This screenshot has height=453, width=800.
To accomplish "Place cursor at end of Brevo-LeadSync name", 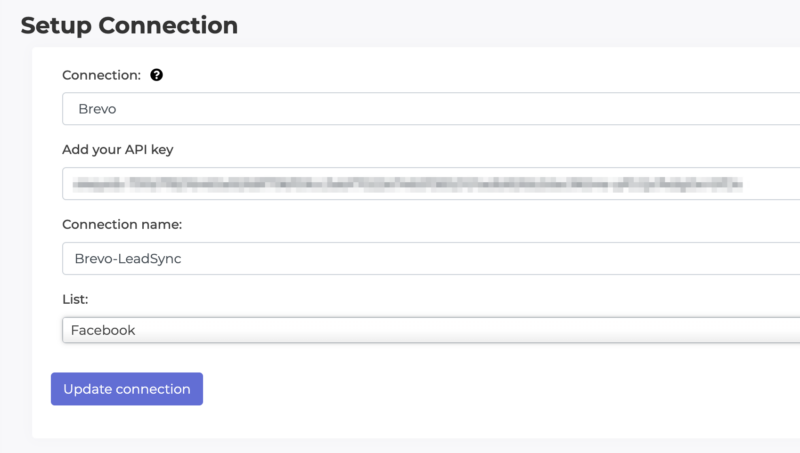I will [x=184, y=258].
